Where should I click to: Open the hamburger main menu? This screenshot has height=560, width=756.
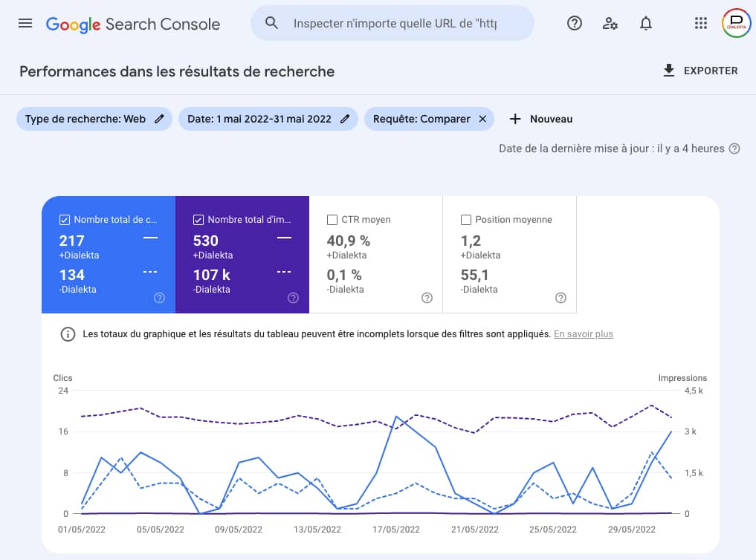(x=25, y=23)
